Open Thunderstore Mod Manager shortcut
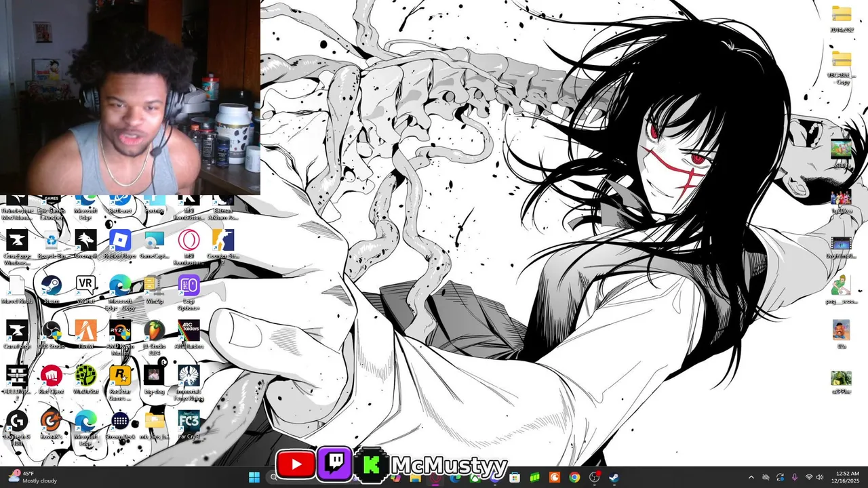The height and width of the screenshot is (488, 868). 17,207
